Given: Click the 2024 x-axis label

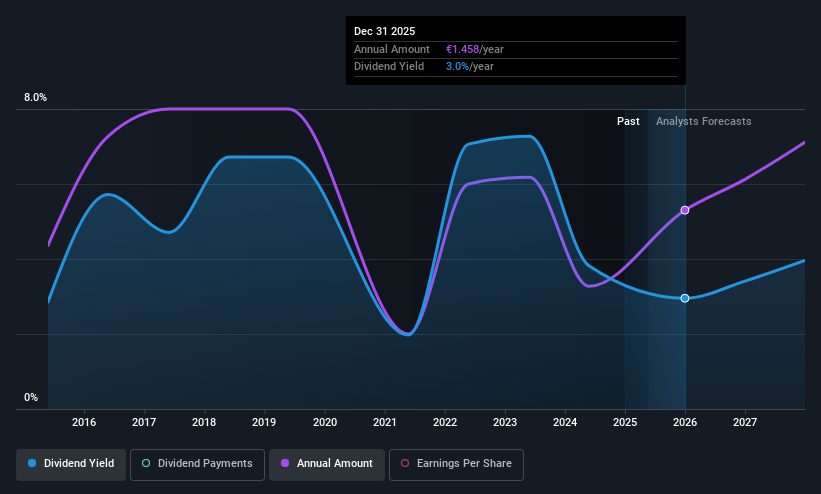Looking at the screenshot, I should pyautogui.click(x=565, y=422).
